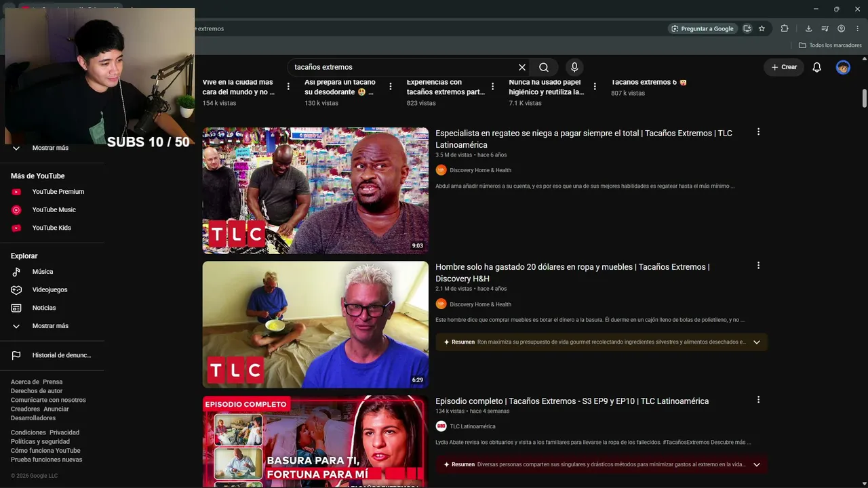Start voice search with the microphone

tap(574, 67)
